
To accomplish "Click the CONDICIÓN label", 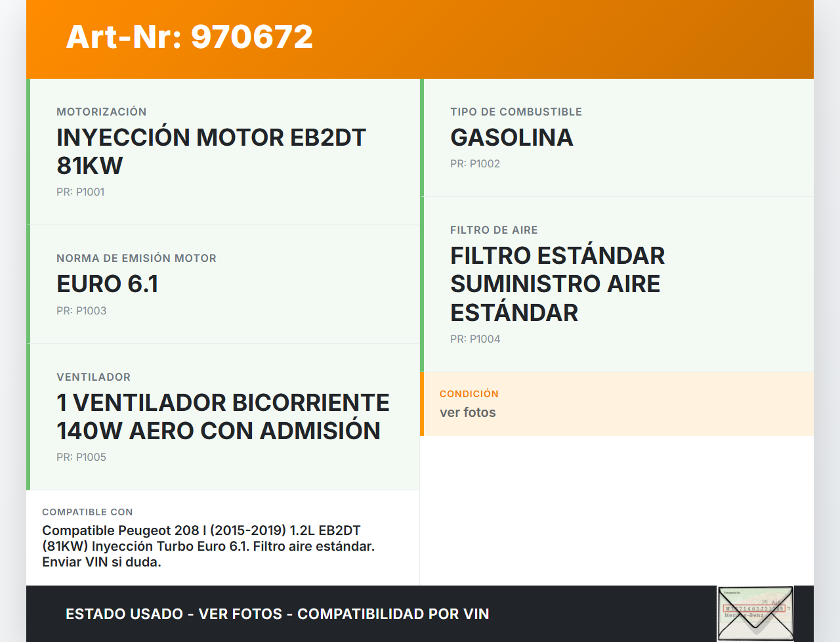I will tap(469, 394).
